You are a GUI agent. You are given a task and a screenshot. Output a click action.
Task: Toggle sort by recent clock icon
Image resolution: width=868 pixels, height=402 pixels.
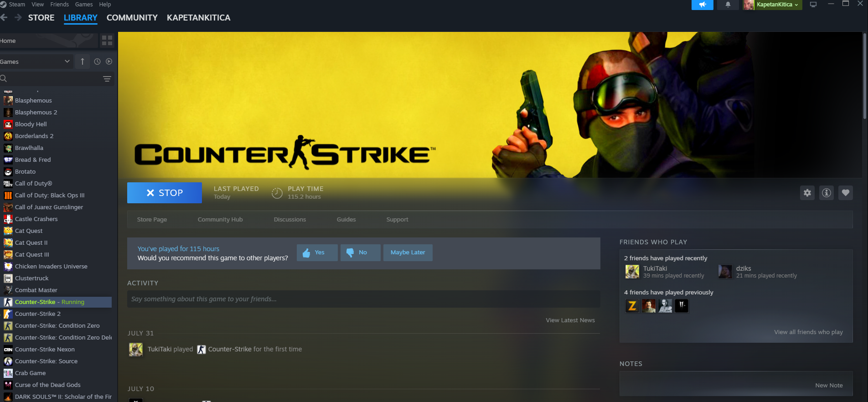[x=97, y=62]
